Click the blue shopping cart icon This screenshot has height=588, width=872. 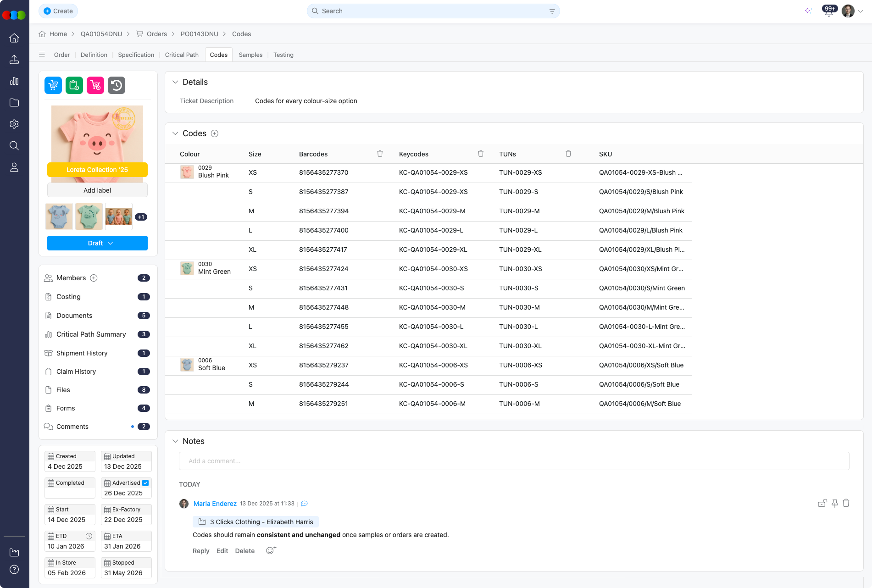click(x=53, y=85)
